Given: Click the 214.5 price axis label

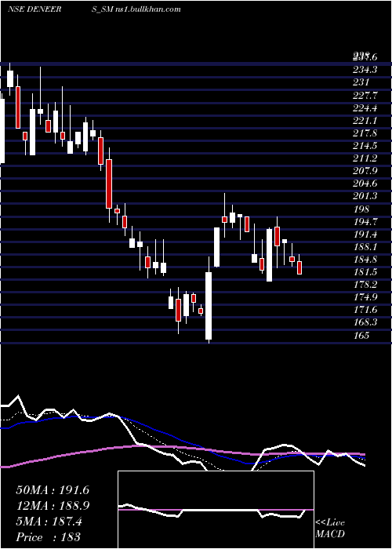Looking at the screenshot, I should [365, 146].
